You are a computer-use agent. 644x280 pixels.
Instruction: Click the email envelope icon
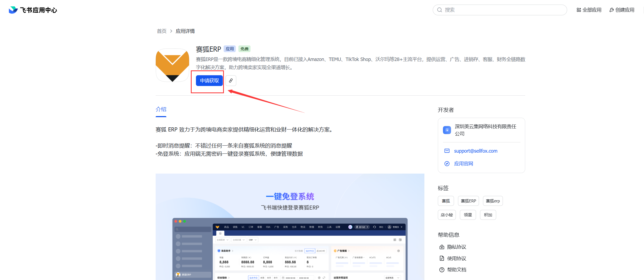tap(447, 151)
